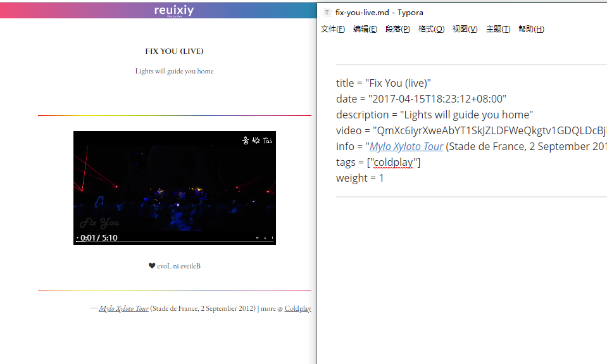Image resolution: width=607 pixels, height=364 pixels.
Task: Enter fullscreen on the video player
Action: (x=265, y=238)
